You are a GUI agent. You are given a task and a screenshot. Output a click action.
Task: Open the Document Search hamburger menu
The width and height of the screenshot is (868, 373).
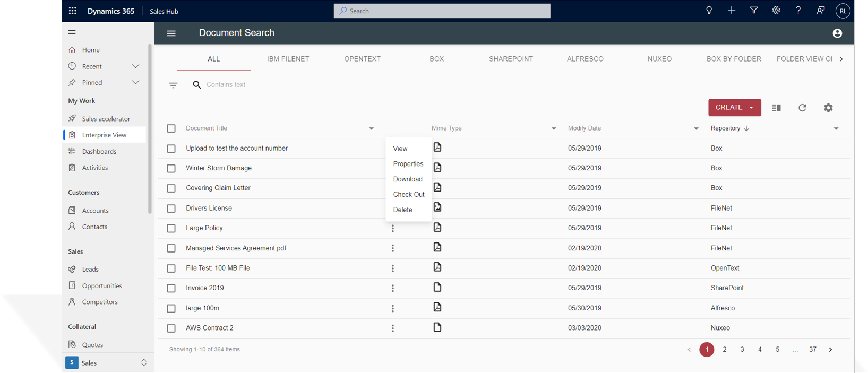(171, 33)
